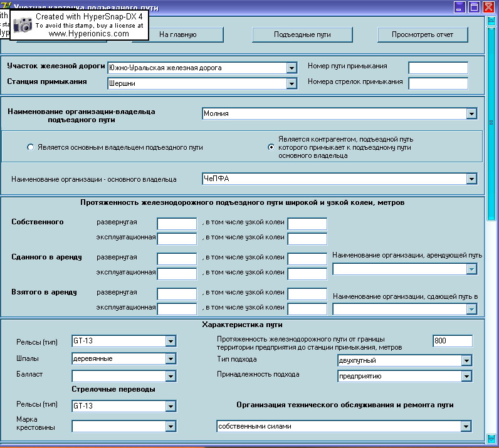Viewport: 499px width, 448px height.
Task: Open the 'Участок железной дороги' dropdown
Action: pyautogui.click(x=292, y=68)
